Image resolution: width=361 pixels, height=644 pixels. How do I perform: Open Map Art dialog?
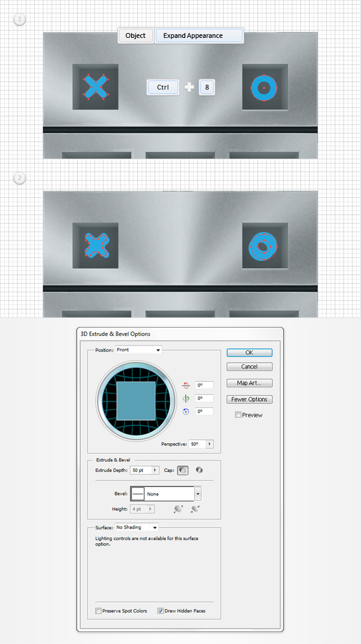pos(249,383)
